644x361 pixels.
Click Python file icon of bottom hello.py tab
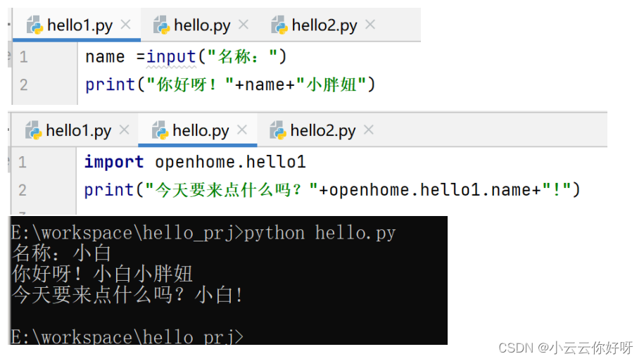160,131
